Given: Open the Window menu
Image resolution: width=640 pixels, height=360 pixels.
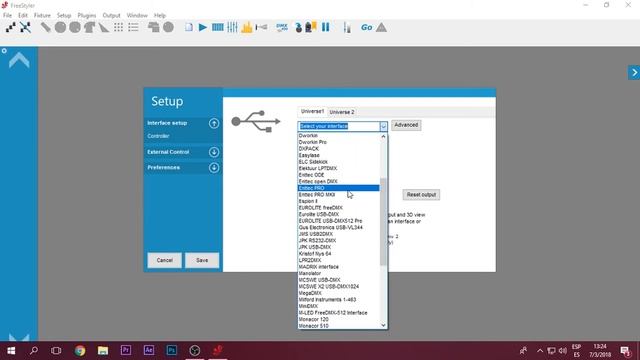Looking at the screenshot, I should [x=137, y=15].
